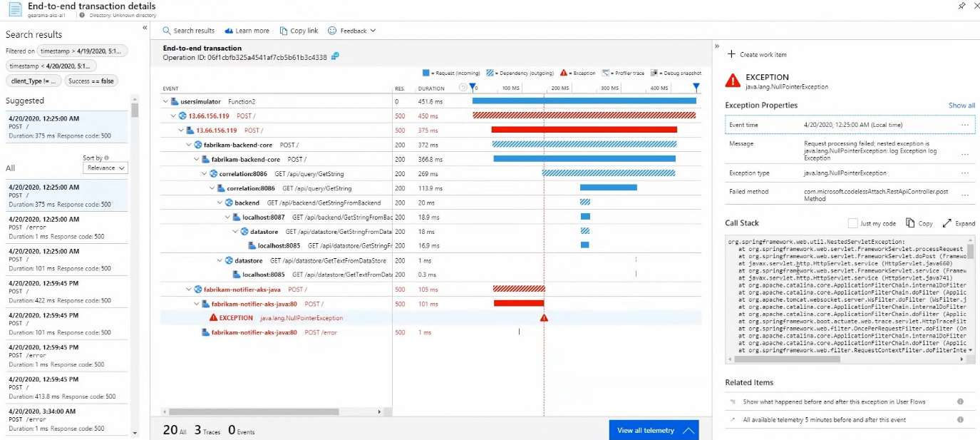Click the timestamp > 4/19/2020 filter pill
The height and width of the screenshot is (440, 980).
83,51
